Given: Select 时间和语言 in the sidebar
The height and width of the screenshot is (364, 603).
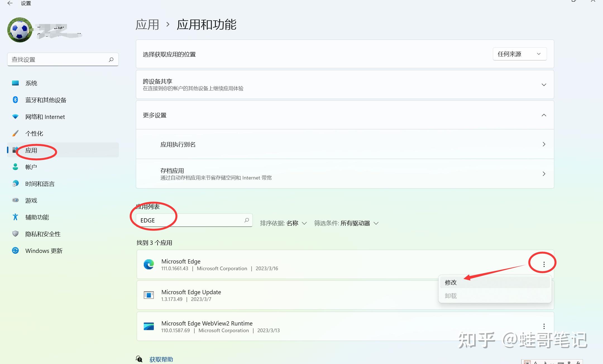Looking at the screenshot, I should click(39, 184).
